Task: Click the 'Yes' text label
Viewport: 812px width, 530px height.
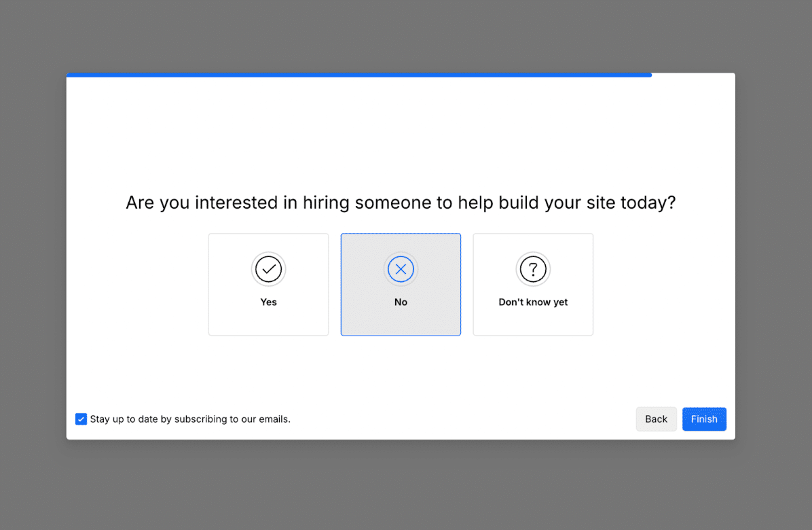Action: click(x=268, y=302)
